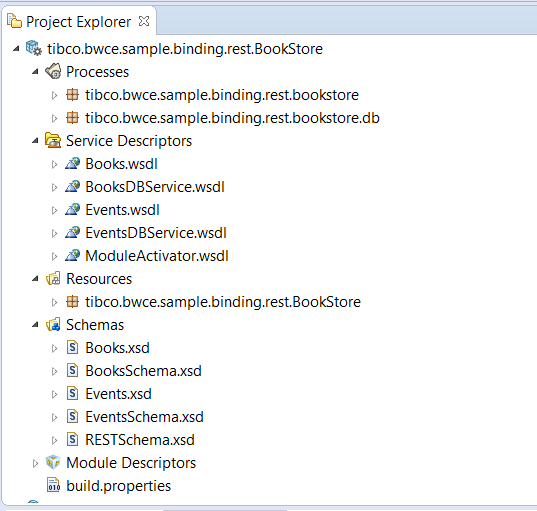Expand the EventsDBService.wsdl node
The height and width of the screenshot is (511, 537).
pyautogui.click(x=54, y=233)
